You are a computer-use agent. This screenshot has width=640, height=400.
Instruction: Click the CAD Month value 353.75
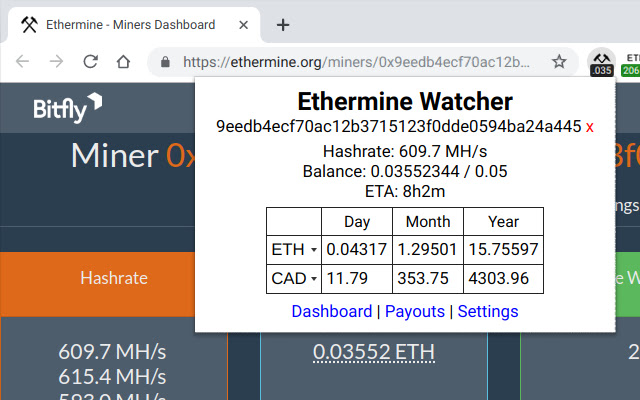pyautogui.click(x=422, y=279)
